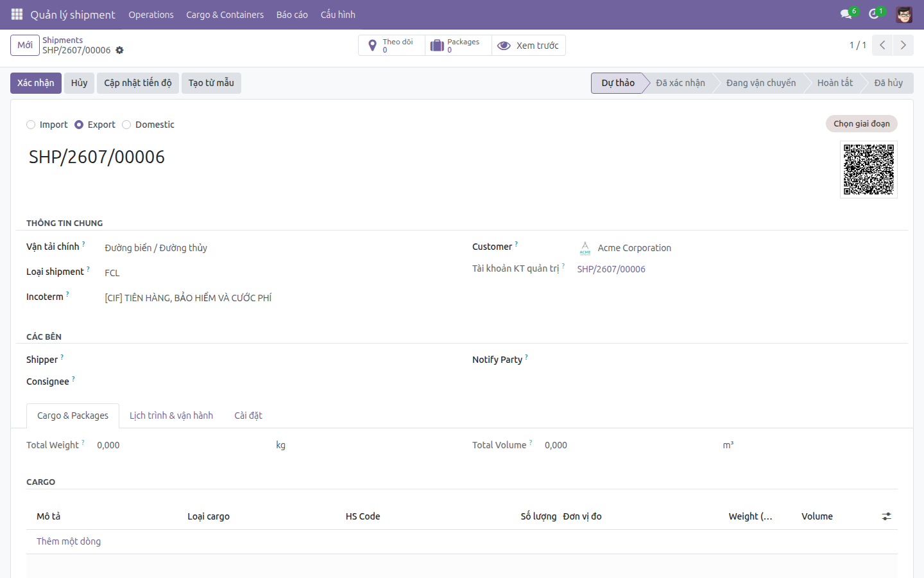924x578 pixels.
Task: Click the Mới button
Action: [x=25, y=45]
